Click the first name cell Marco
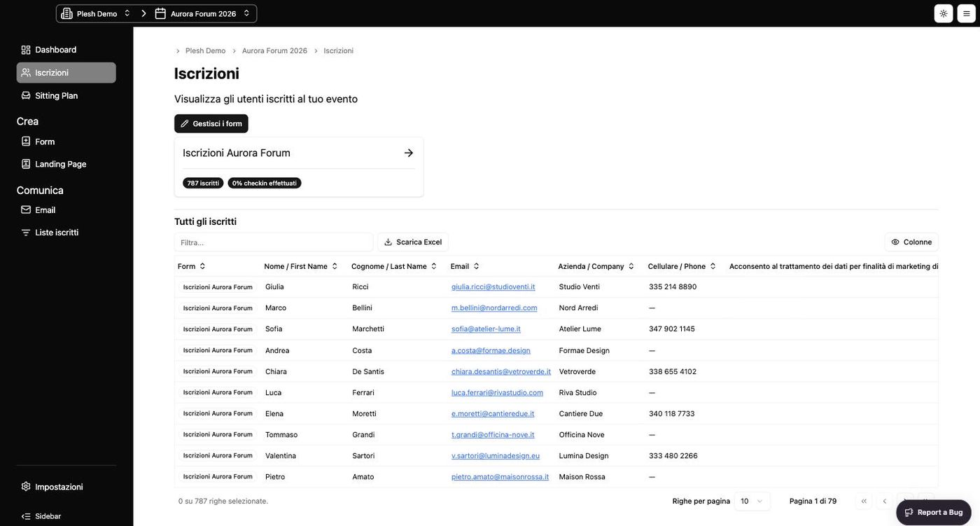The width and height of the screenshot is (980, 526). (276, 308)
